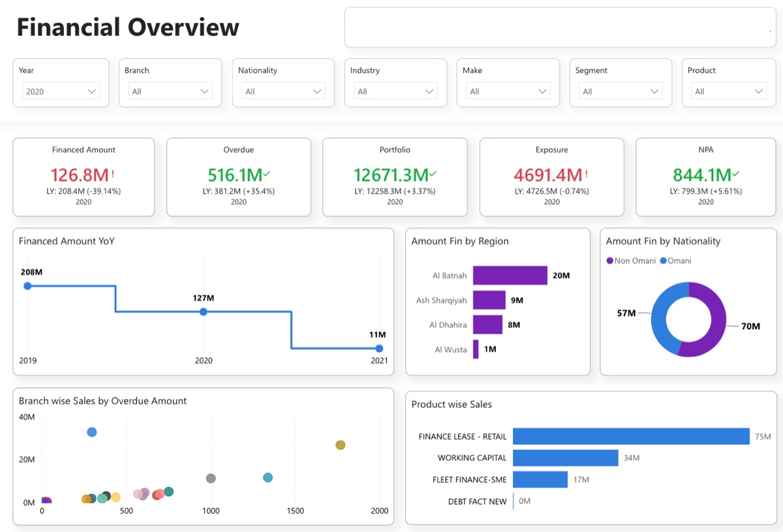Select the 2021 data point at 11M
Image resolution: width=783 pixels, height=532 pixels.
(x=379, y=348)
